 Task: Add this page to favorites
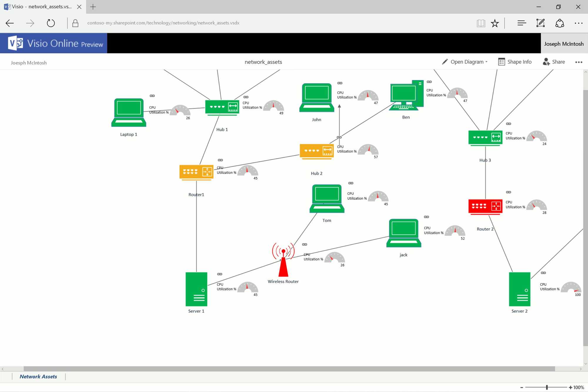click(x=495, y=23)
